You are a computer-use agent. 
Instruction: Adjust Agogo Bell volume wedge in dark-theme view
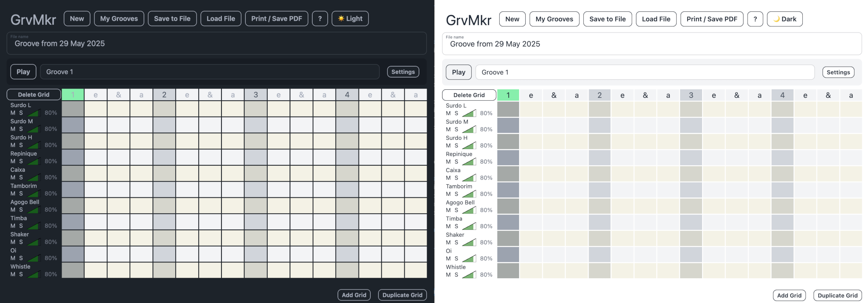pos(34,210)
